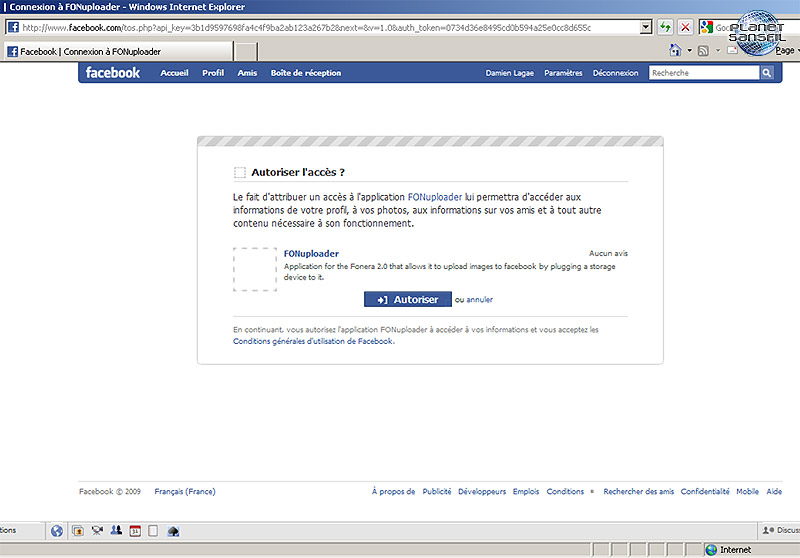Expand the RSS feeds dropdown arrow
800x558 pixels.
(718, 50)
